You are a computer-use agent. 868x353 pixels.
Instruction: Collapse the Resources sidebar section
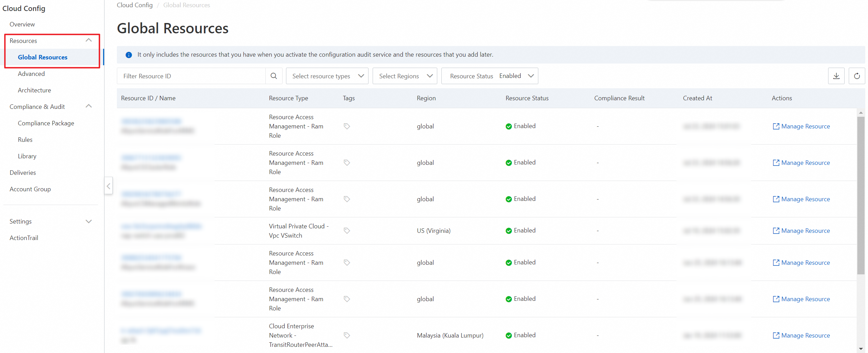(x=89, y=41)
